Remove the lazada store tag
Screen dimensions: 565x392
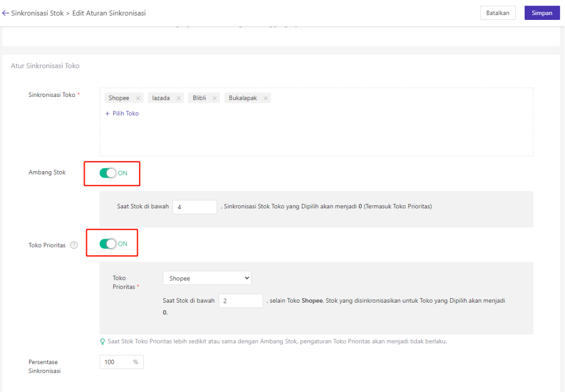click(x=178, y=98)
